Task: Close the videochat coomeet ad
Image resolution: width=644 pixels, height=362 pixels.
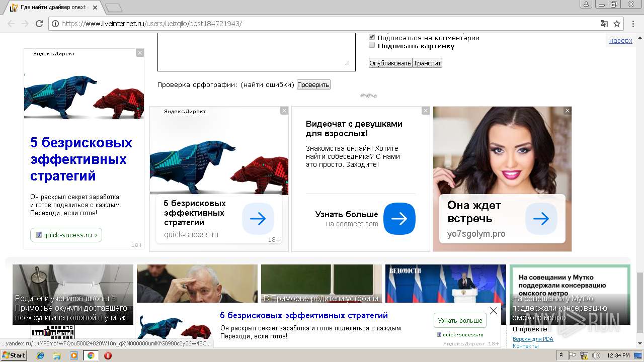Action: click(426, 111)
